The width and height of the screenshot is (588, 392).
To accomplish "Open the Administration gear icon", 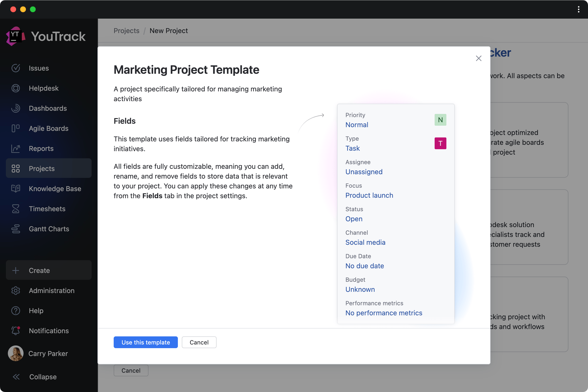I will click(15, 291).
